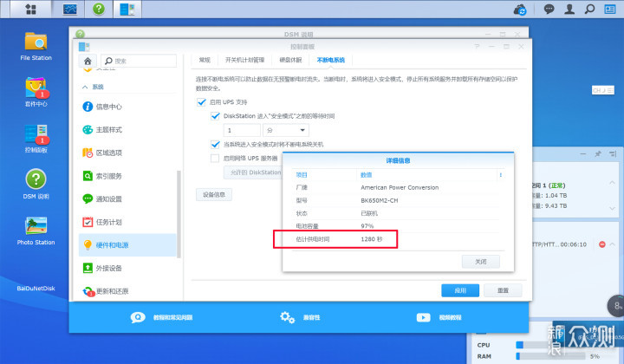The width and height of the screenshot is (624, 364).
Task: Open the Photo Station desktop icon
Action: coord(36,231)
